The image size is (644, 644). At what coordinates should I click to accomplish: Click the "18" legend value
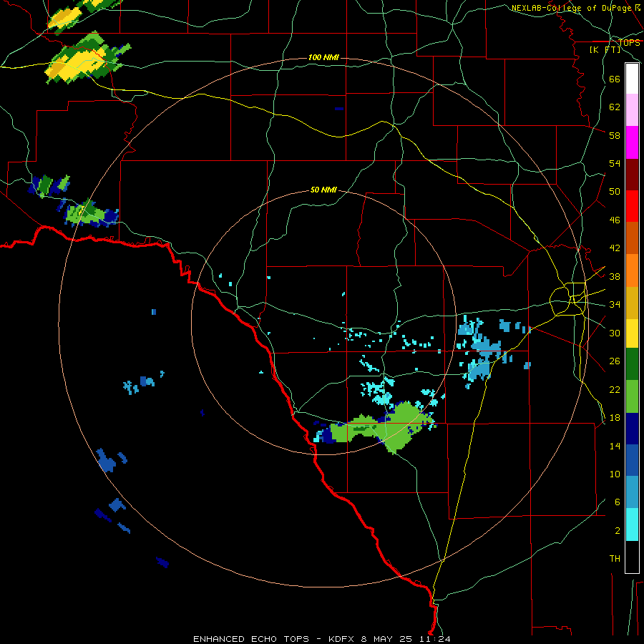615,418
